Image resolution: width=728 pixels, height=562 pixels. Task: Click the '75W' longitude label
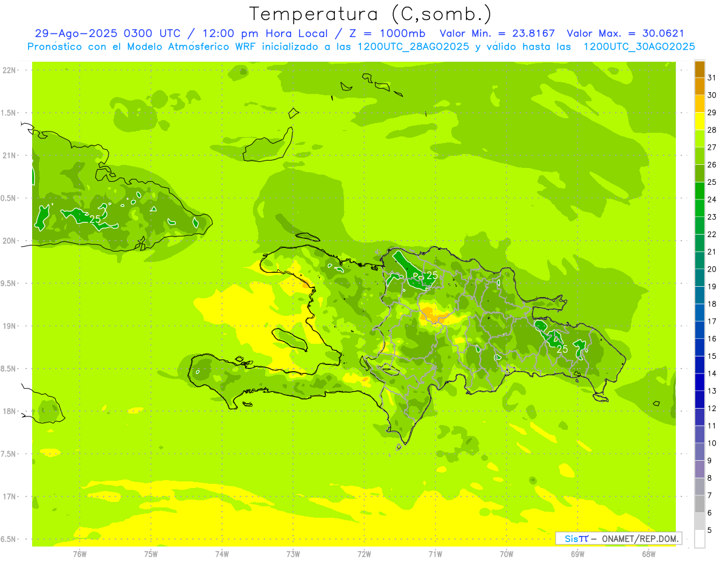pyautogui.click(x=151, y=554)
